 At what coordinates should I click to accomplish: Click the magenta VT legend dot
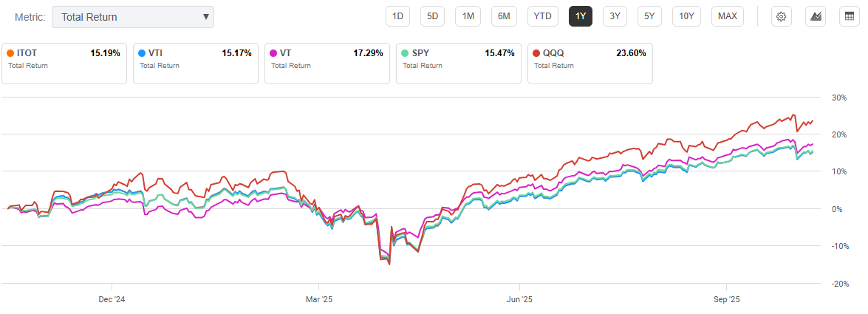[273, 53]
